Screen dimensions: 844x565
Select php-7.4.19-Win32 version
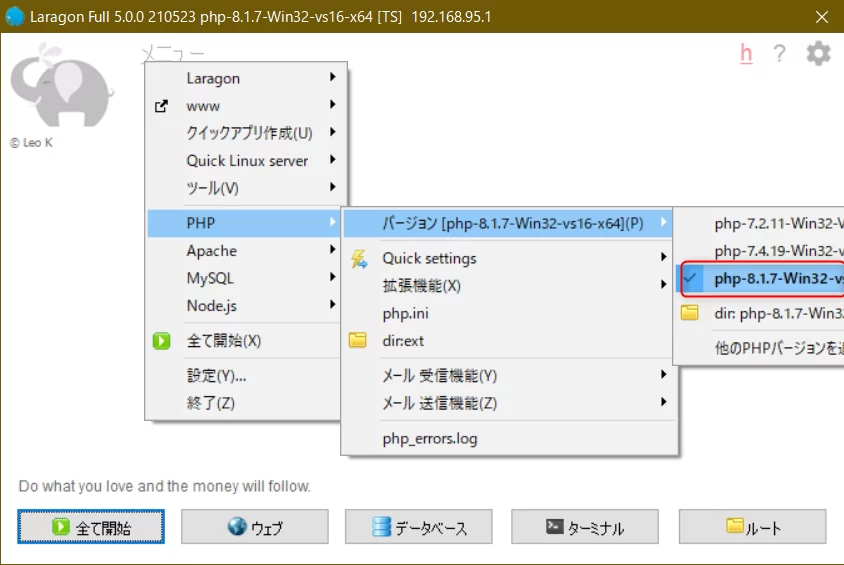coord(760,251)
